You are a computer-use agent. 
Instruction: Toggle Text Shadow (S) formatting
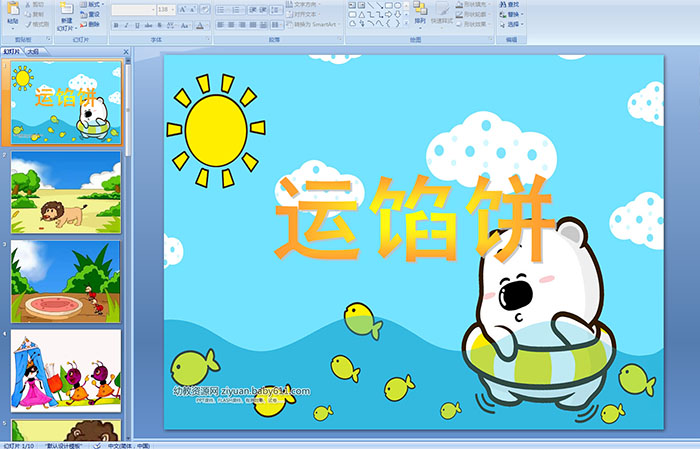(159, 25)
